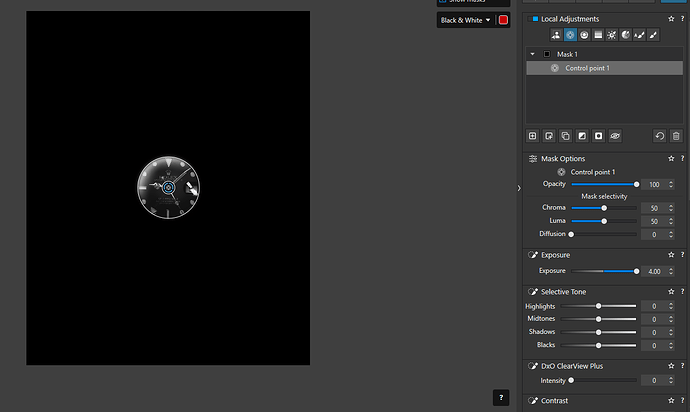Choose the Graduated Filter tool
The height and width of the screenshot is (412, 690).
(x=598, y=34)
